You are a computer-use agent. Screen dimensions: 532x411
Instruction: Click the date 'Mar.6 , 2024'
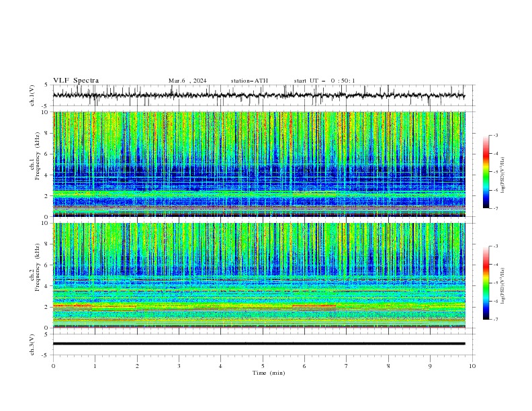(187, 81)
